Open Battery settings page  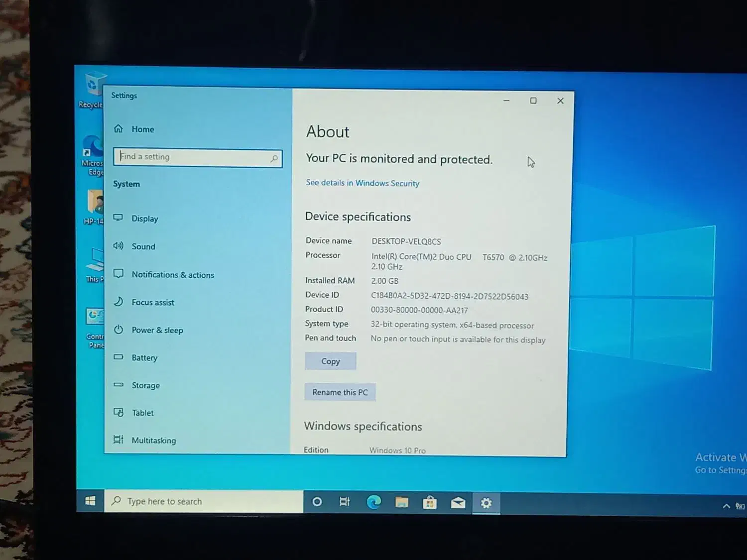click(144, 358)
